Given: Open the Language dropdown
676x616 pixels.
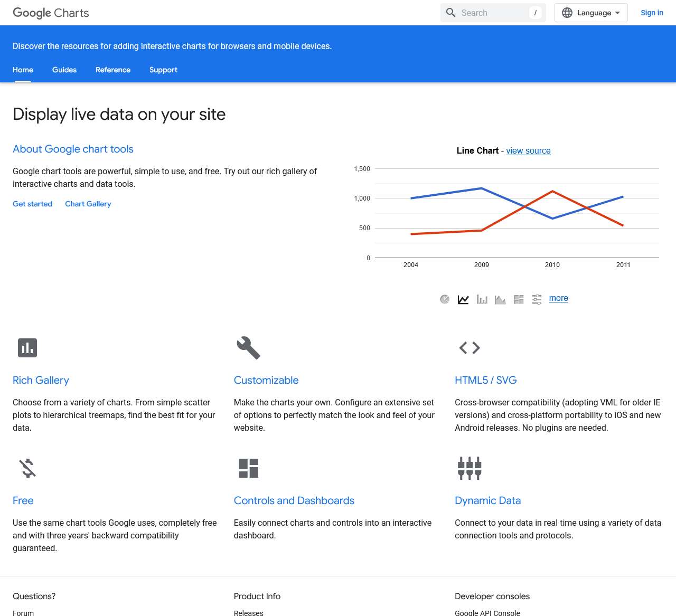Looking at the screenshot, I should point(591,13).
